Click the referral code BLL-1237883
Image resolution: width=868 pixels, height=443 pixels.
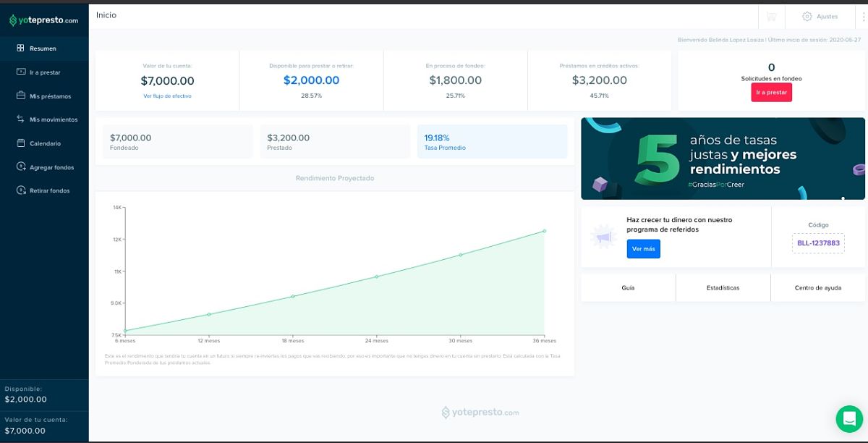pyautogui.click(x=818, y=243)
